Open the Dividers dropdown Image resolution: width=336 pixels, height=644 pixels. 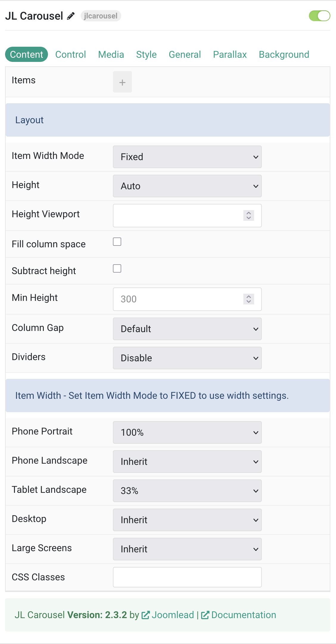187,358
